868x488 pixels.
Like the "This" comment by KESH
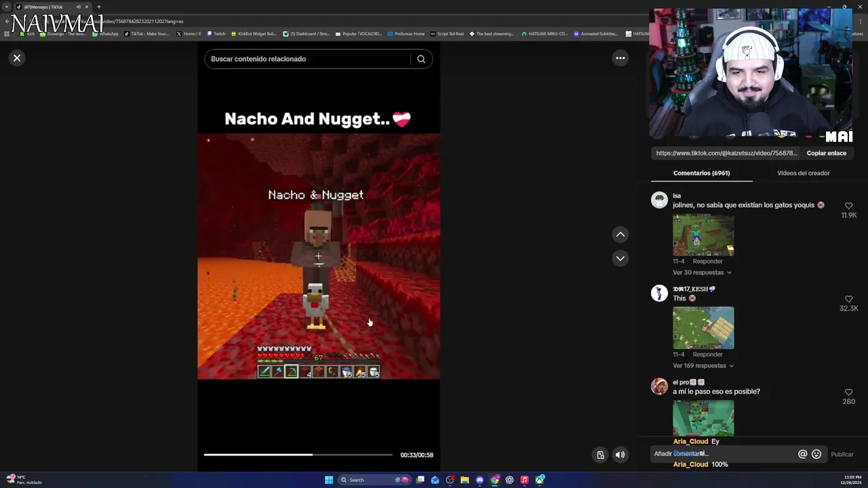point(848,299)
